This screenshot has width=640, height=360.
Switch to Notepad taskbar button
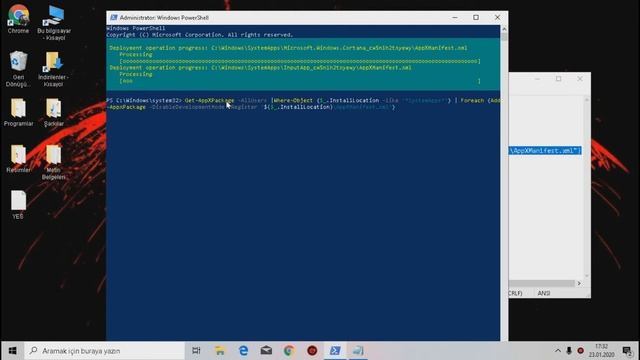(358, 351)
